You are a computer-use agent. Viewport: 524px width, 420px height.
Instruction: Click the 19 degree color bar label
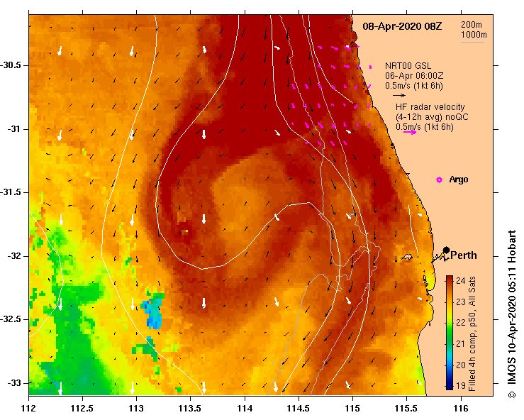460,385
